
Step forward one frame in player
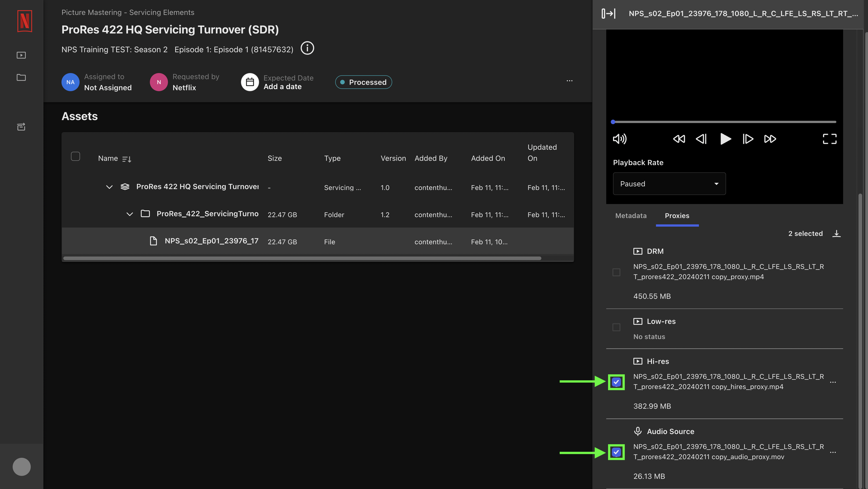point(748,139)
